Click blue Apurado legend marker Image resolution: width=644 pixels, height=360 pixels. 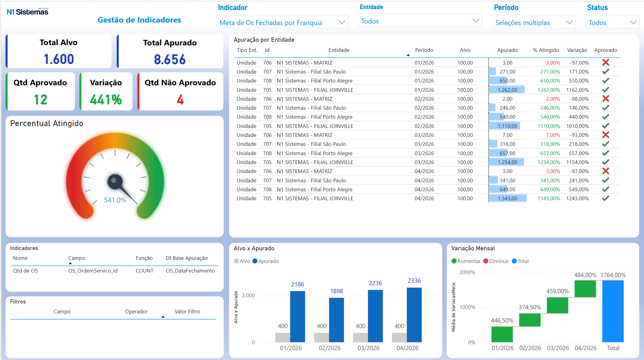pyautogui.click(x=255, y=261)
